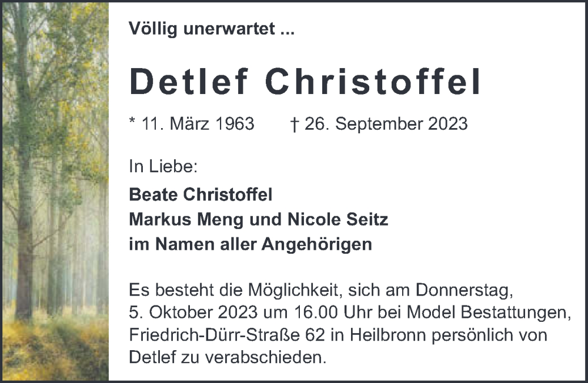
Task: Click the heading "Völlig unerwartet ..."
Action: point(211,30)
